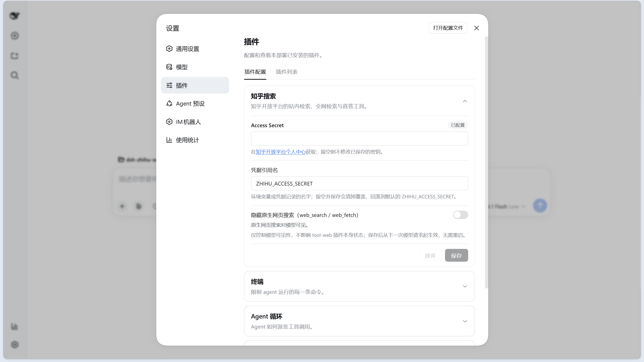Click the database icon beside 模型
Viewport: 644px width, 362px height.
point(169,67)
